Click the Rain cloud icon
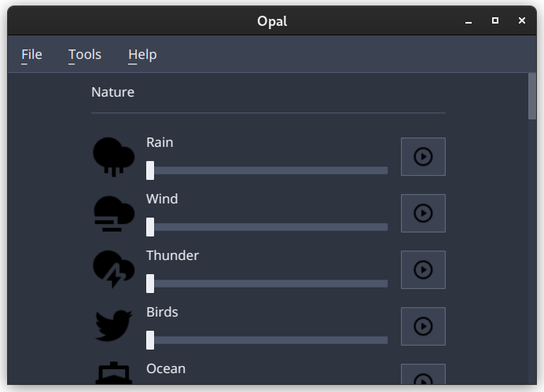This screenshot has height=392, width=544. [113, 156]
